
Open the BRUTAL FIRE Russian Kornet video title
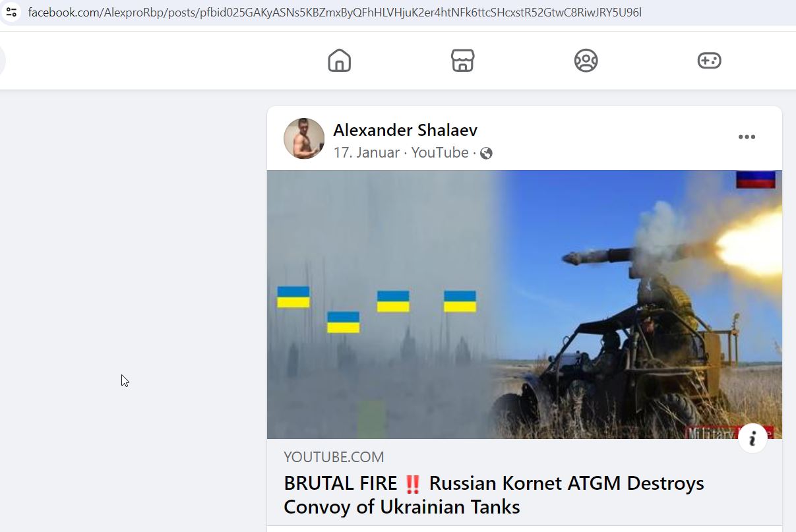point(494,495)
